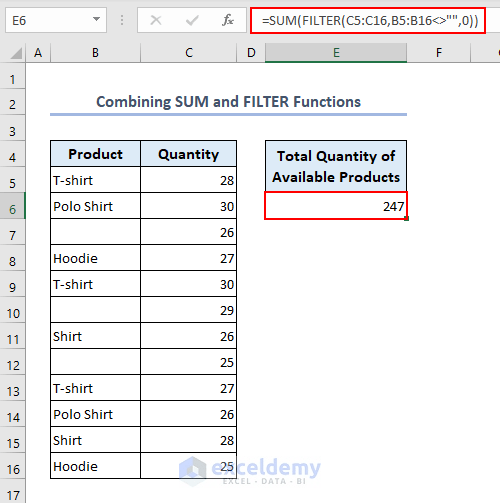Select column A header

[x=38, y=53]
